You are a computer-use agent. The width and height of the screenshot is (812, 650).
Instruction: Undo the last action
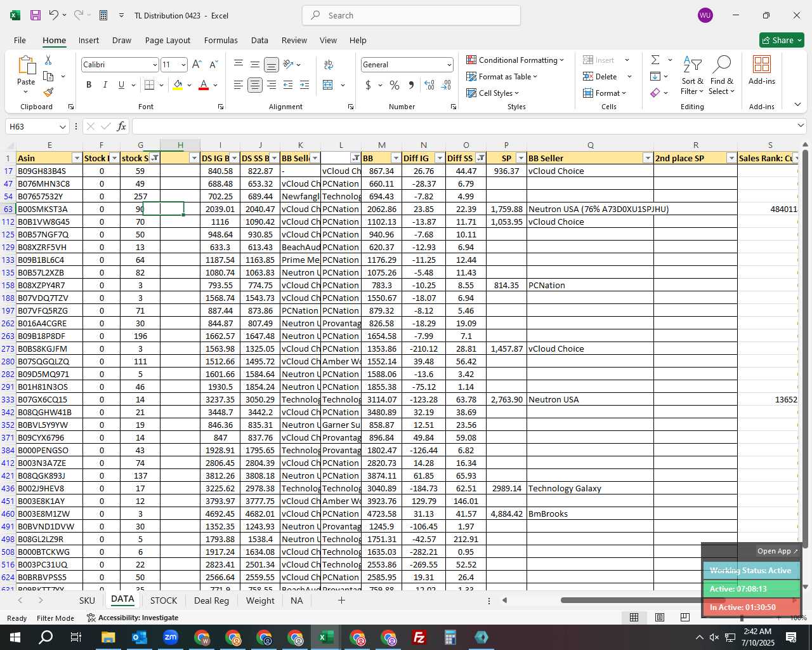(x=54, y=15)
